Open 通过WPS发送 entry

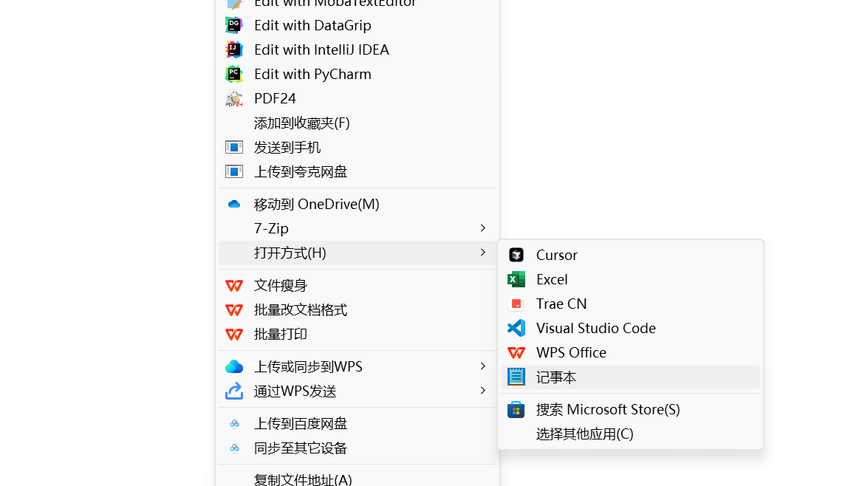click(357, 391)
